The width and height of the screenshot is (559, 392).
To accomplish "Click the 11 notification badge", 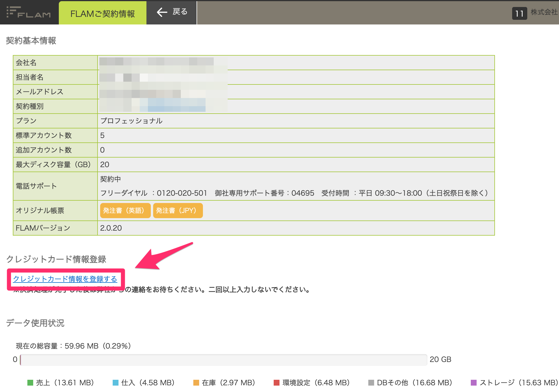I will (x=519, y=13).
